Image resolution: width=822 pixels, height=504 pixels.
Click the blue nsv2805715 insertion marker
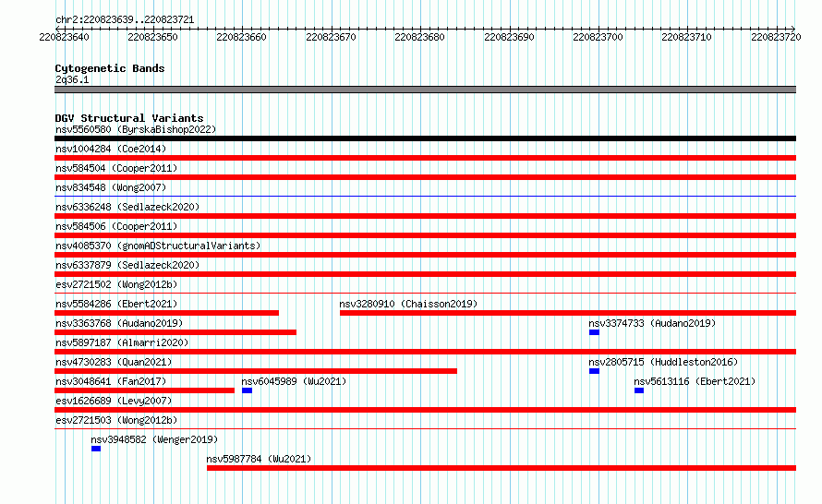pyautogui.click(x=594, y=371)
